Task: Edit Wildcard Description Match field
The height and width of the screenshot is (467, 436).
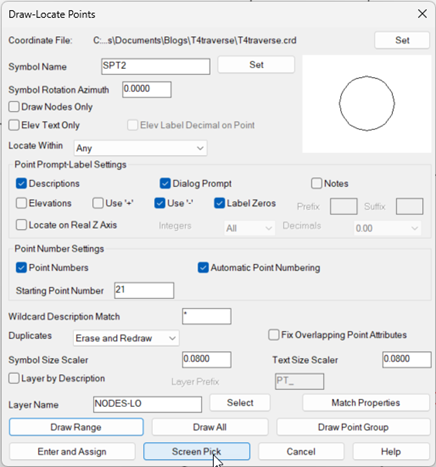Action: click(x=207, y=316)
